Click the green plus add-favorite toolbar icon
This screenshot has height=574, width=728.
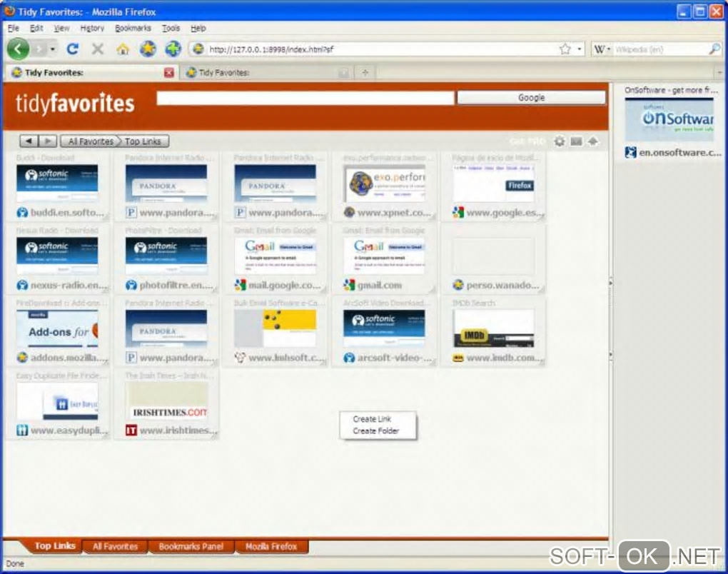173,49
